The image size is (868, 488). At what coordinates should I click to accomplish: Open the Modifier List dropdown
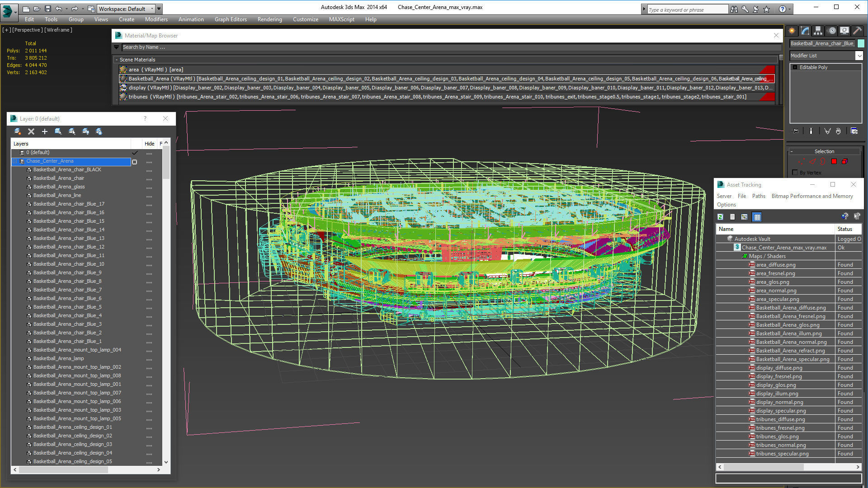click(859, 56)
